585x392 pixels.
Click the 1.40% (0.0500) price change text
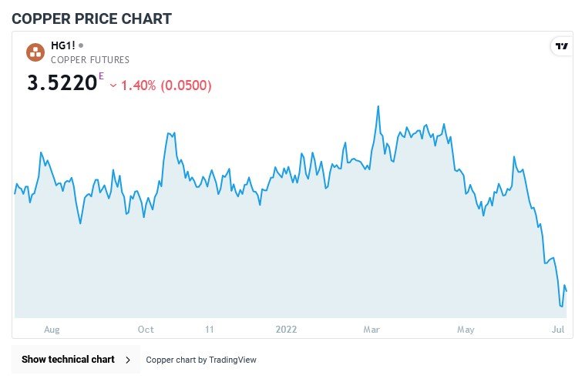pos(166,85)
